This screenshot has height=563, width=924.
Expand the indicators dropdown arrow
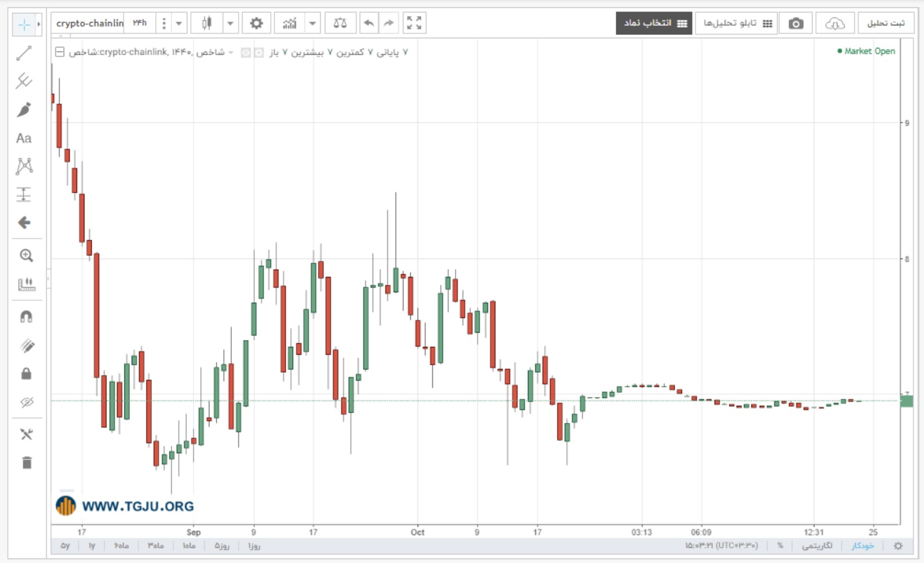pos(312,23)
